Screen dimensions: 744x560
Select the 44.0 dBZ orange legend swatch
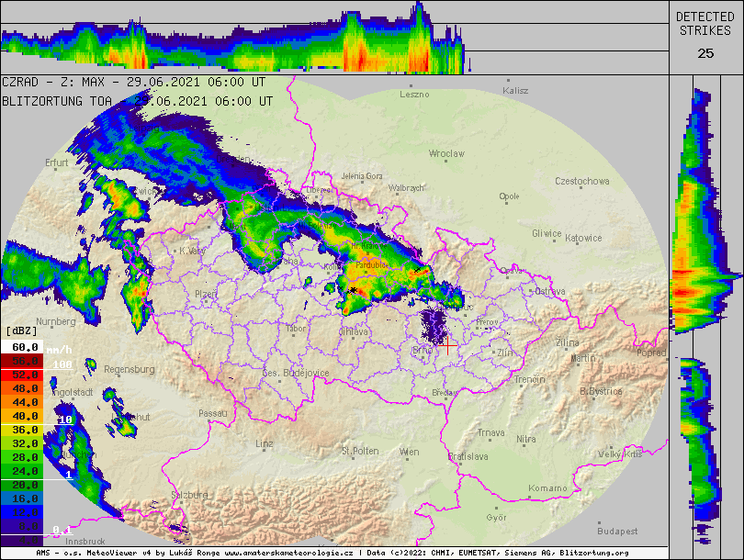(22, 402)
